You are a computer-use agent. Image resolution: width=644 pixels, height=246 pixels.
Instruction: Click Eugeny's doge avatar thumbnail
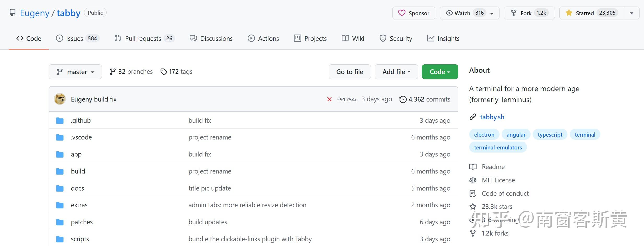point(60,99)
